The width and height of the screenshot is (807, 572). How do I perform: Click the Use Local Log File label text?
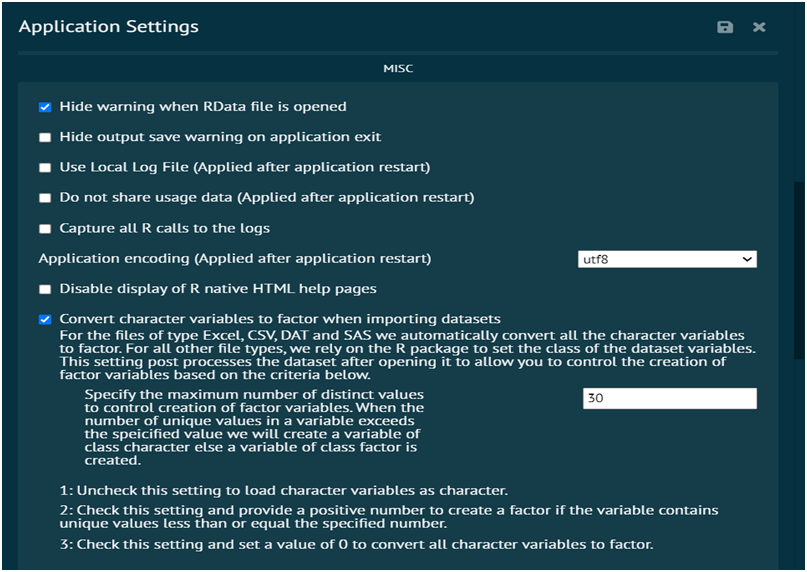245,167
